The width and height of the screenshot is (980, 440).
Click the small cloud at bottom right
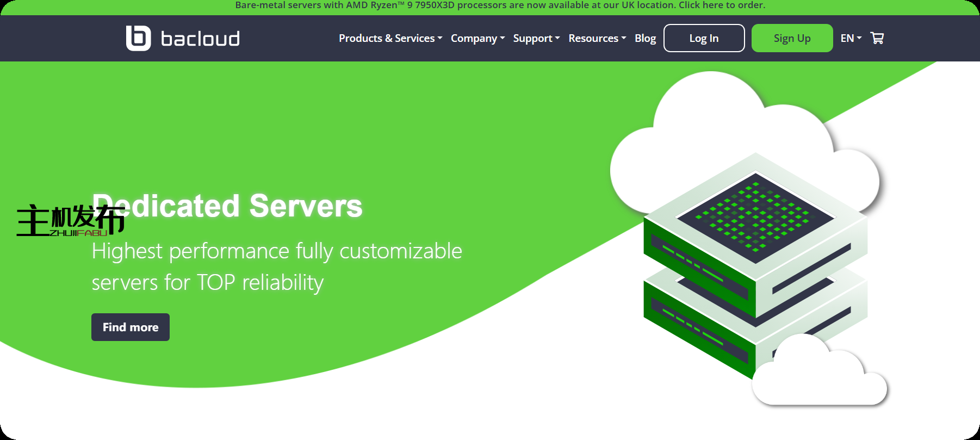(x=818, y=375)
